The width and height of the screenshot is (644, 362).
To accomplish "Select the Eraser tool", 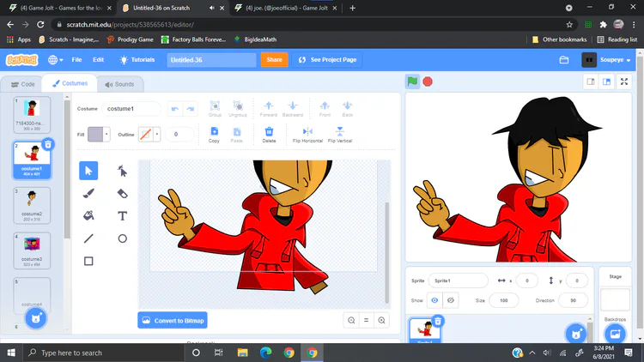I will (x=123, y=193).
